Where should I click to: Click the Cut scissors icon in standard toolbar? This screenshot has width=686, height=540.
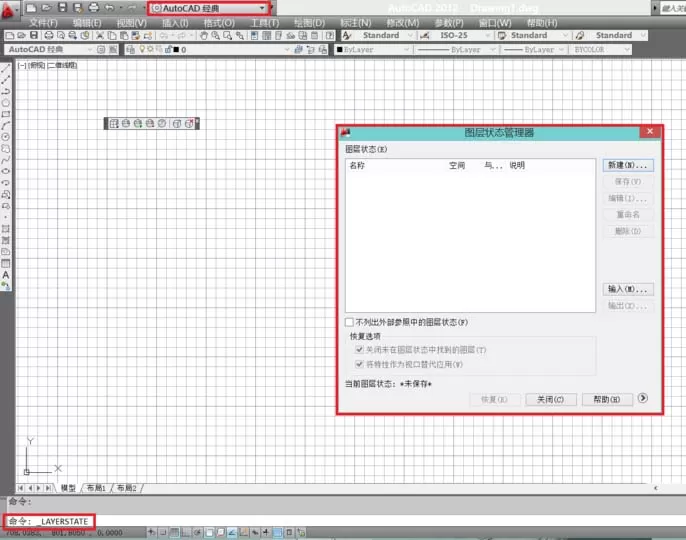click(x=100, y=35)
